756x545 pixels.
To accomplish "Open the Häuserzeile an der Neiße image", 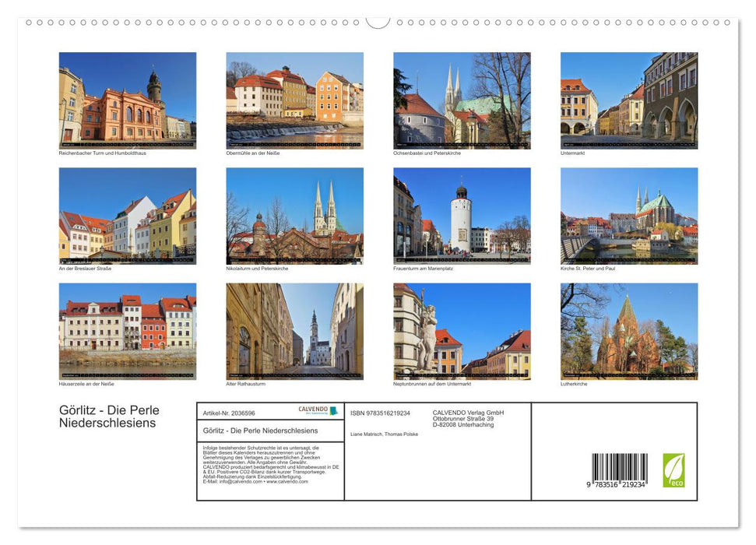I will [127, 330].
